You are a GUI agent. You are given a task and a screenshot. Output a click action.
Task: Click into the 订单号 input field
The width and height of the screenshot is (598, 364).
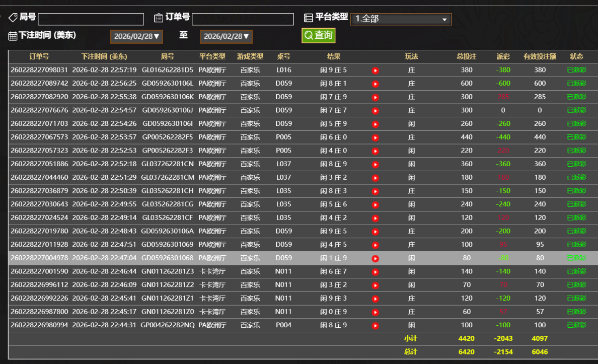pyautogui.click(x=243, y=19)
